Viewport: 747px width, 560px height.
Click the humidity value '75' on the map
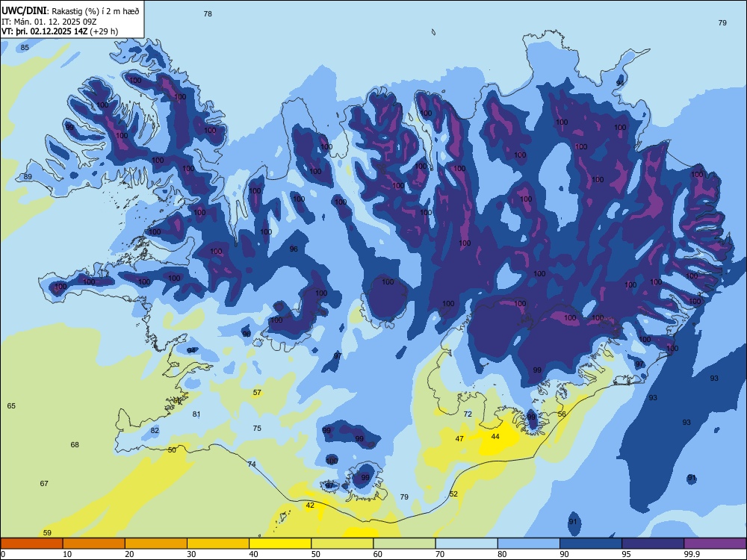point(257,428)
